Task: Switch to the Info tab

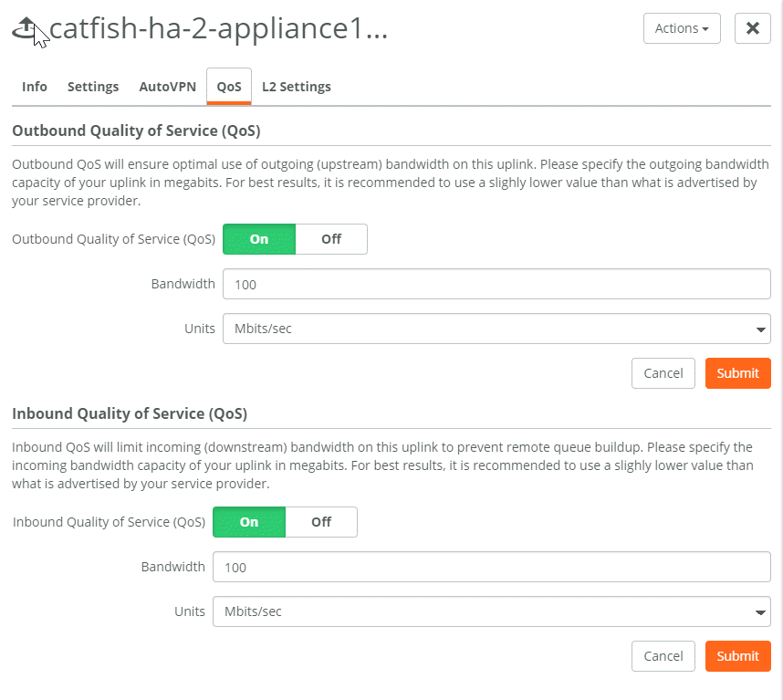Action: pyautogui.click(x=35, y=87)
